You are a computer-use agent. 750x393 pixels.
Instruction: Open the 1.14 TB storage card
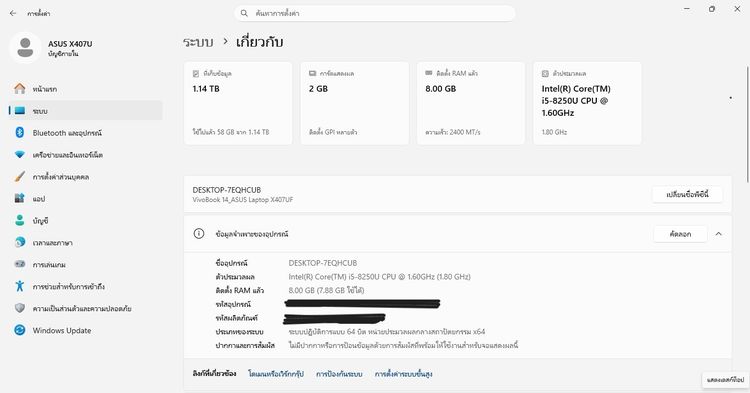(x=238, y=103)
